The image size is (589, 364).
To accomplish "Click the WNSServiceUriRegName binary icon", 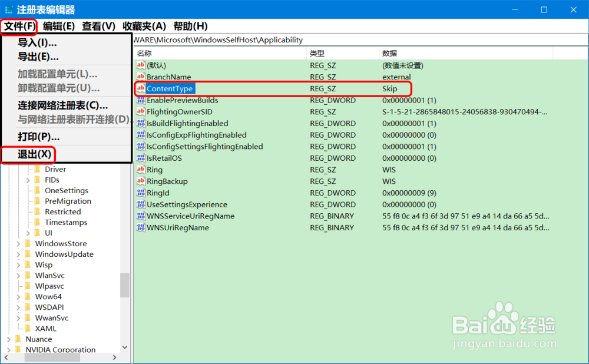I will click(141, 216).
